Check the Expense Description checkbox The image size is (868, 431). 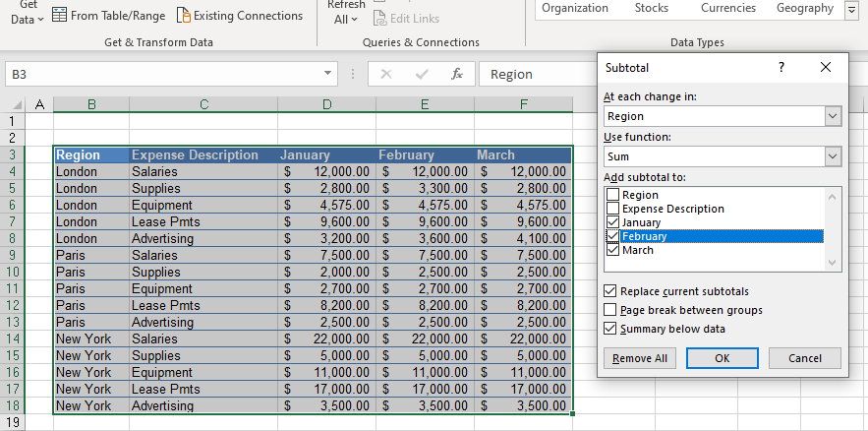point(613,209)
